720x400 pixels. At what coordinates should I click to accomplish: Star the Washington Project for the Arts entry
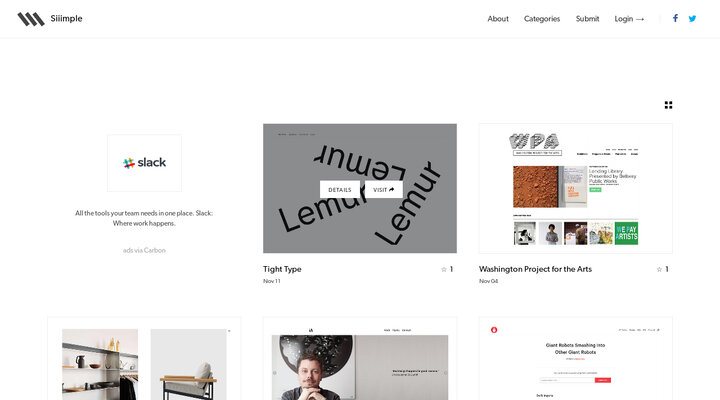coord(659,269)
